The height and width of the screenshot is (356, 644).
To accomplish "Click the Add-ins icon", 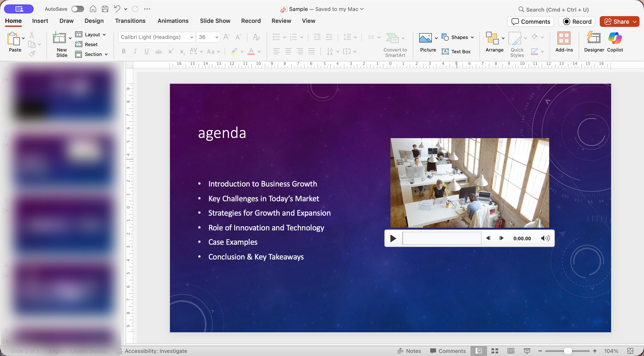I will (564, 39).
